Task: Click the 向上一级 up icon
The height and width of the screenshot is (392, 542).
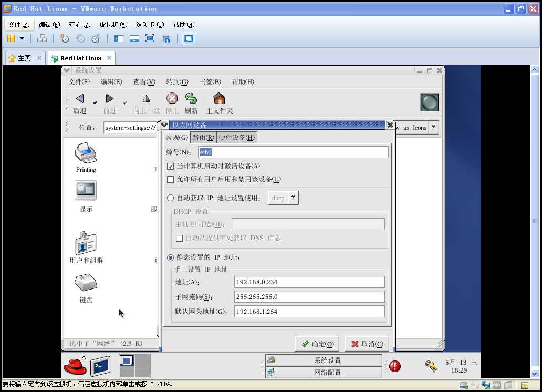Action: tap(146, 99)
